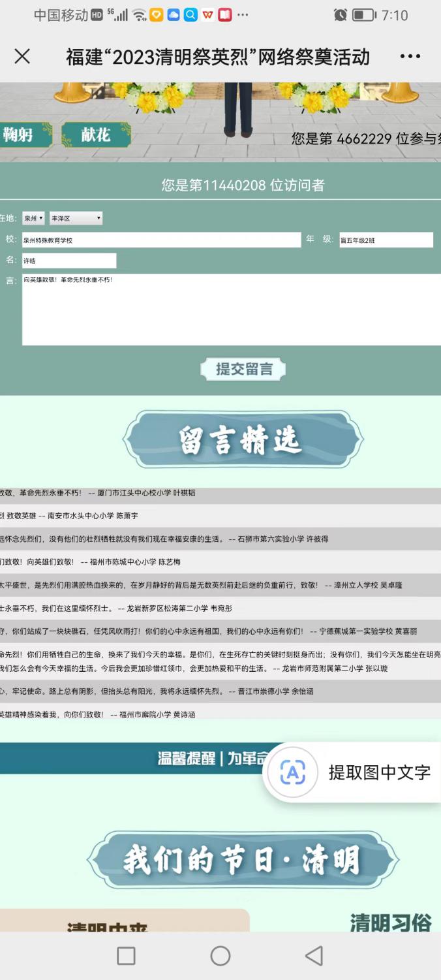
Task: Tap the 我们的节日·清明 banner
Action: pyautogui.click(x=242, y=860)
